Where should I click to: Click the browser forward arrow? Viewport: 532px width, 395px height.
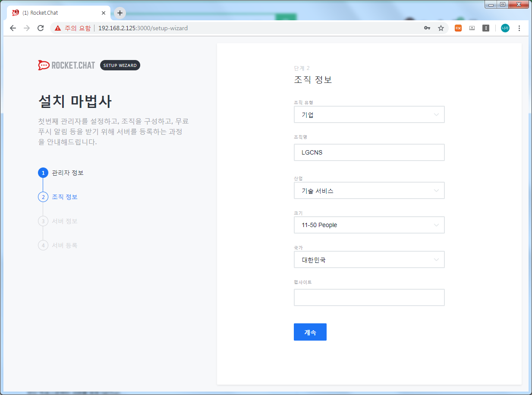pyautogui.click(x=27, y=28)
